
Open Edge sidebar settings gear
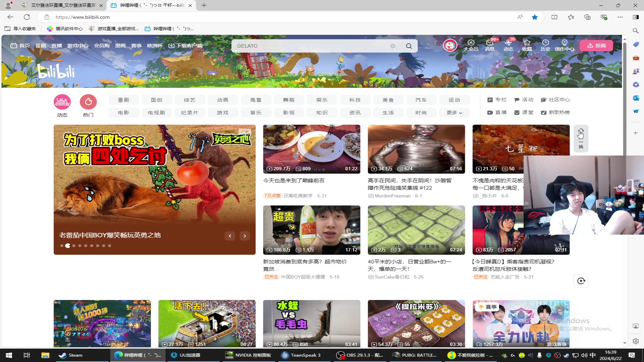(x=636, y=341)
